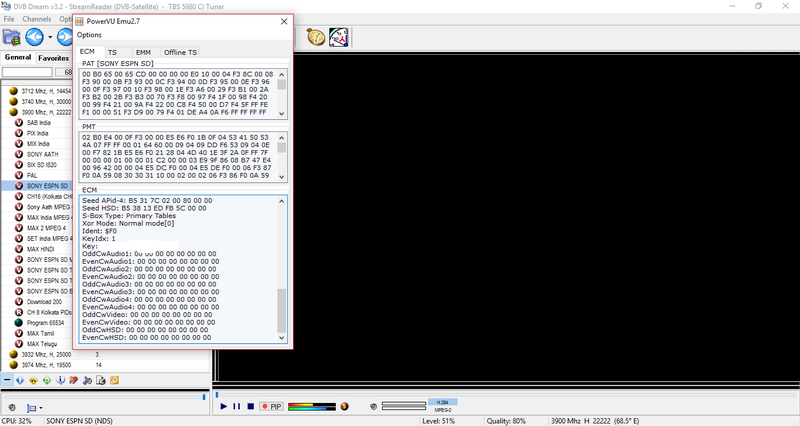Open the File menu
The image size is (800, 426).
tap(9, 19)
